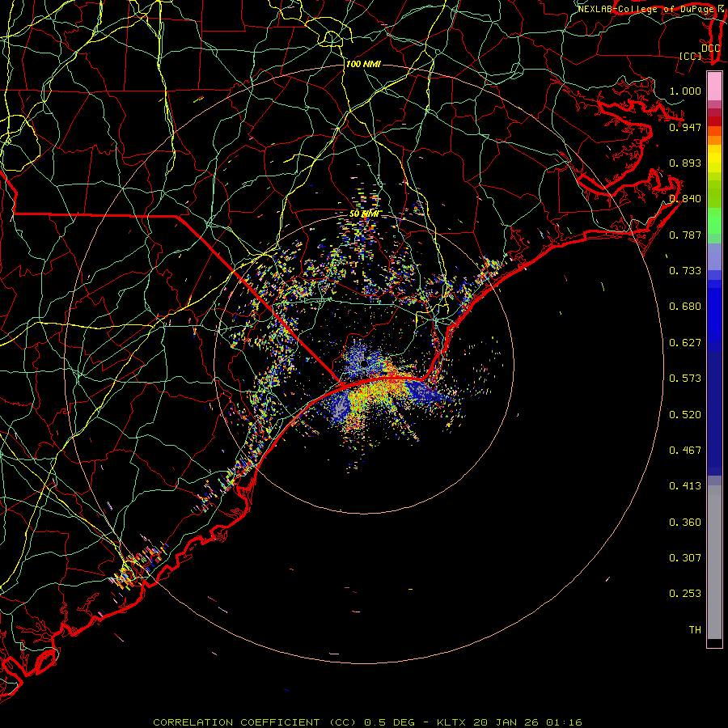
Task: Click the 0.947 color scale value
Action: (685, 127)
